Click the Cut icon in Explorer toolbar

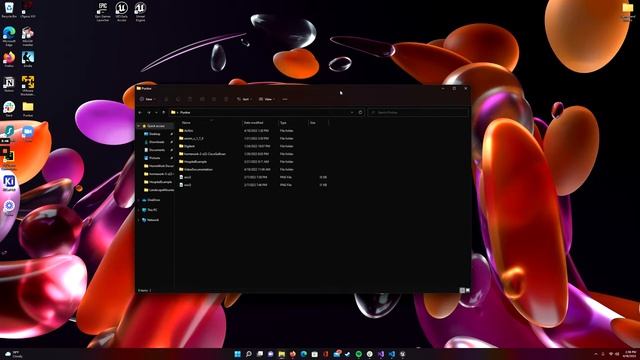[166, 99]
